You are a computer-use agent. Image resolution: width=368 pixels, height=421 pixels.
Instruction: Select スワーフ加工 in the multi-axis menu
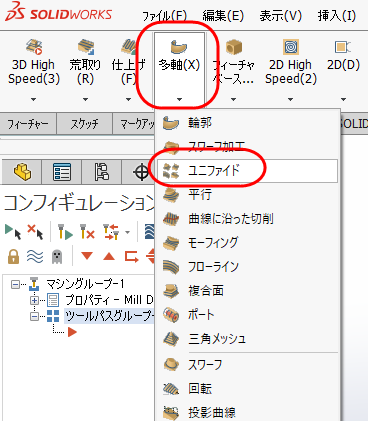(247, 147)
